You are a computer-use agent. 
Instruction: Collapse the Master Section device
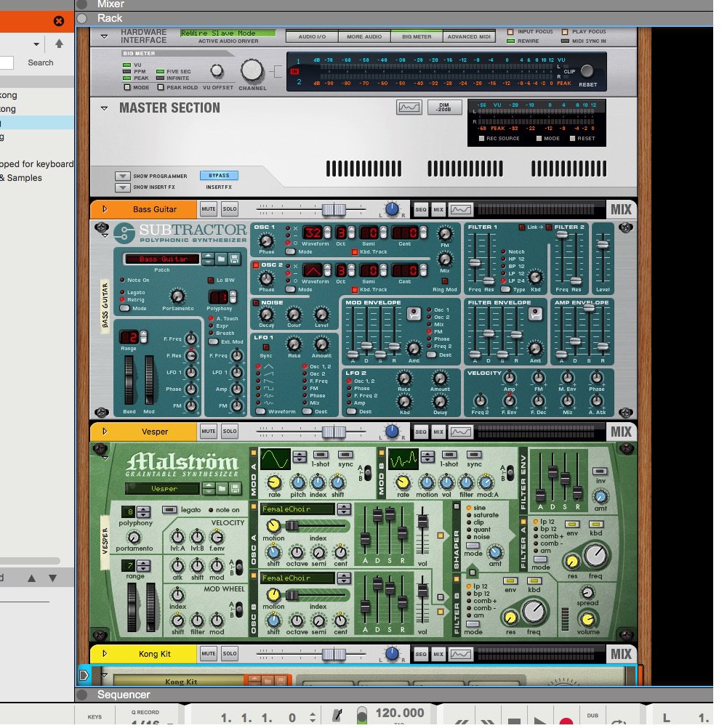pyautogui.click(x=104, y=108)
